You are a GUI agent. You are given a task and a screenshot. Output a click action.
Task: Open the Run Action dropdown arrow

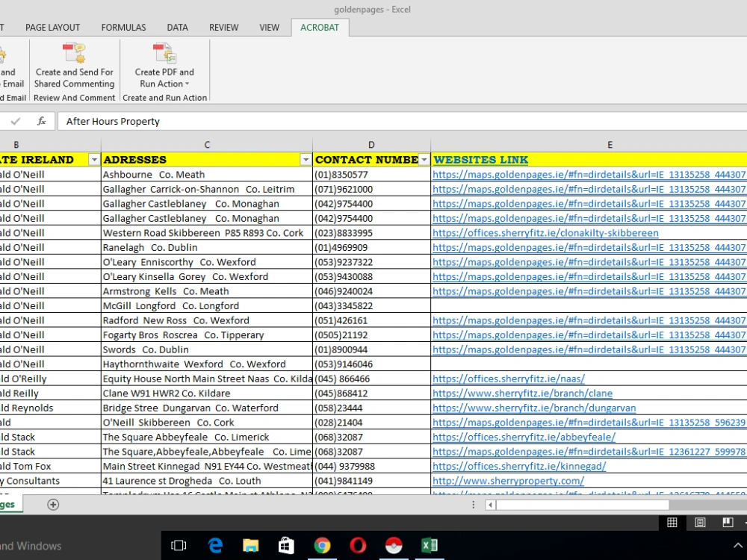187,84
